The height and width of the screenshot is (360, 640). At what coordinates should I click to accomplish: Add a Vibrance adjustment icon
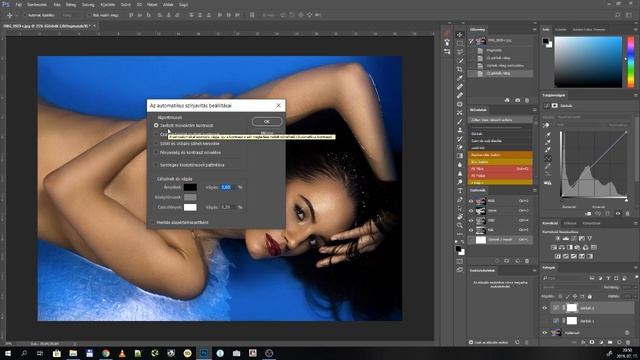coord(589,238)
